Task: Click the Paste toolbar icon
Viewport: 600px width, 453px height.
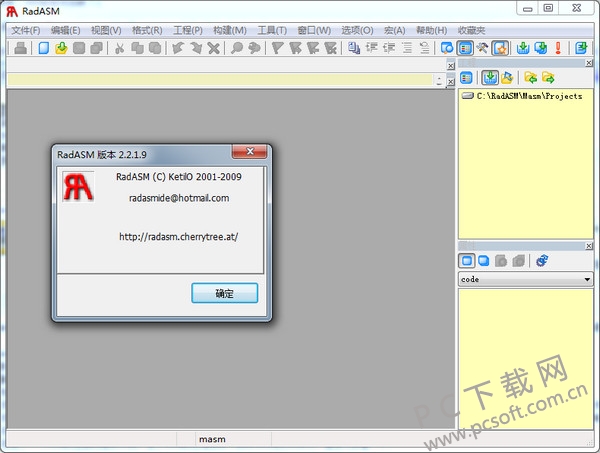Action: point(155,48)
